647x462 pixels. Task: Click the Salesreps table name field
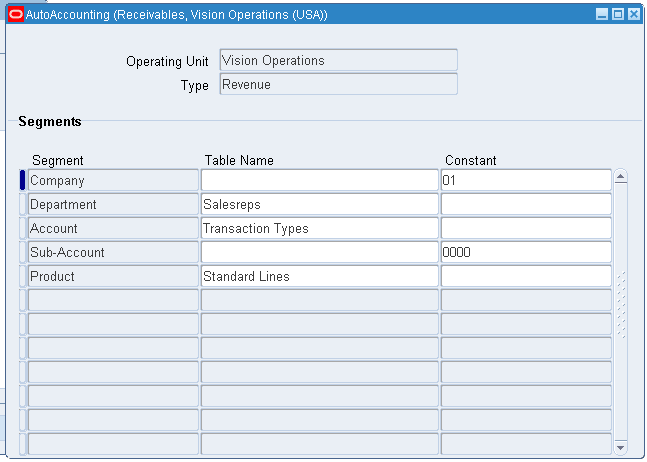click(x=319, y=204)
